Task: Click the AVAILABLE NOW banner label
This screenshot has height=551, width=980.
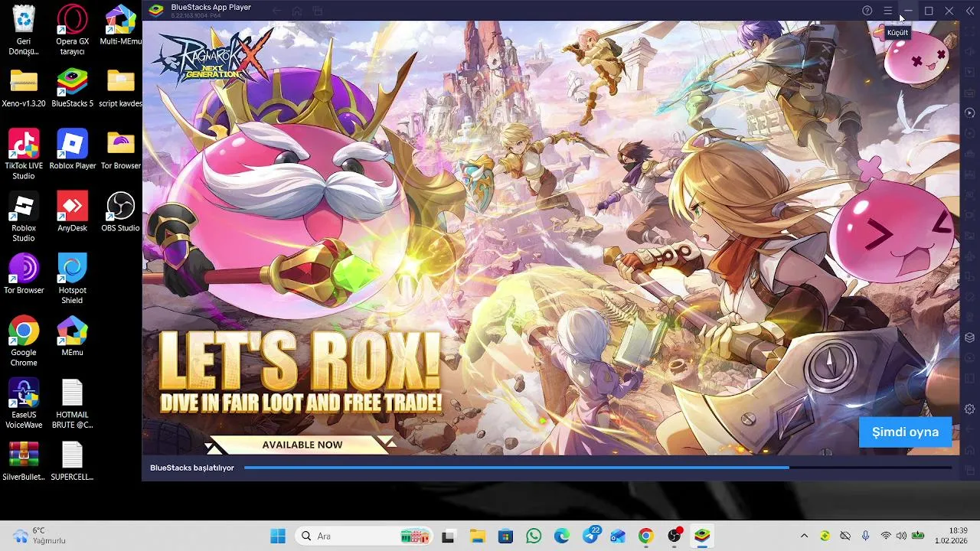Action: [x=302, y=445]
